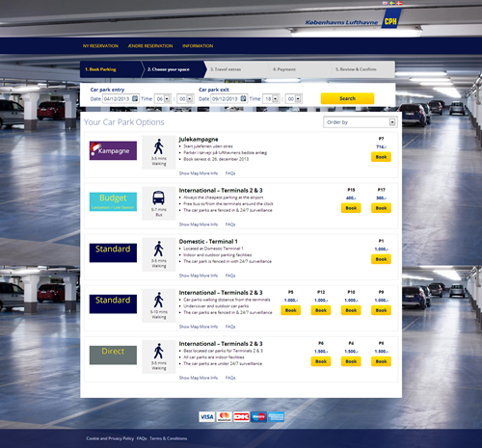The height and width of the screenshot is (448, 482).
Task: Open the car park entry calendar icon
Action: coord(135,98)
